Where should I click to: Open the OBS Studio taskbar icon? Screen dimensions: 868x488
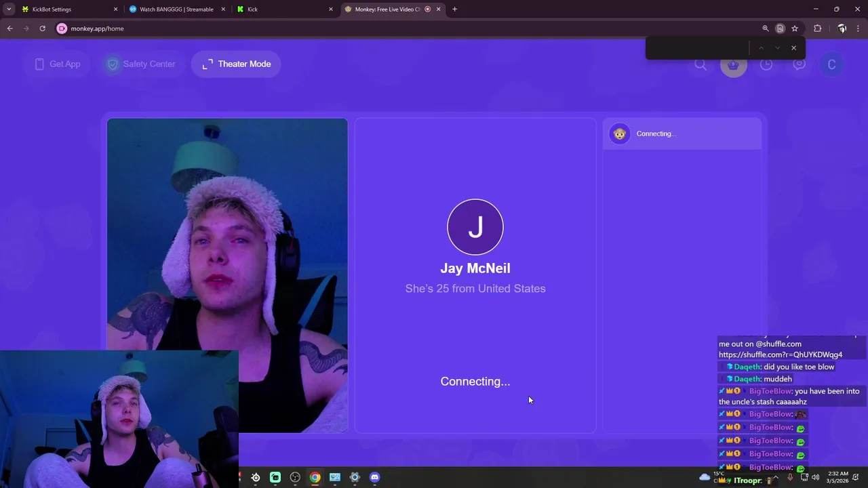pyautogui.click(x=295, y=477)
